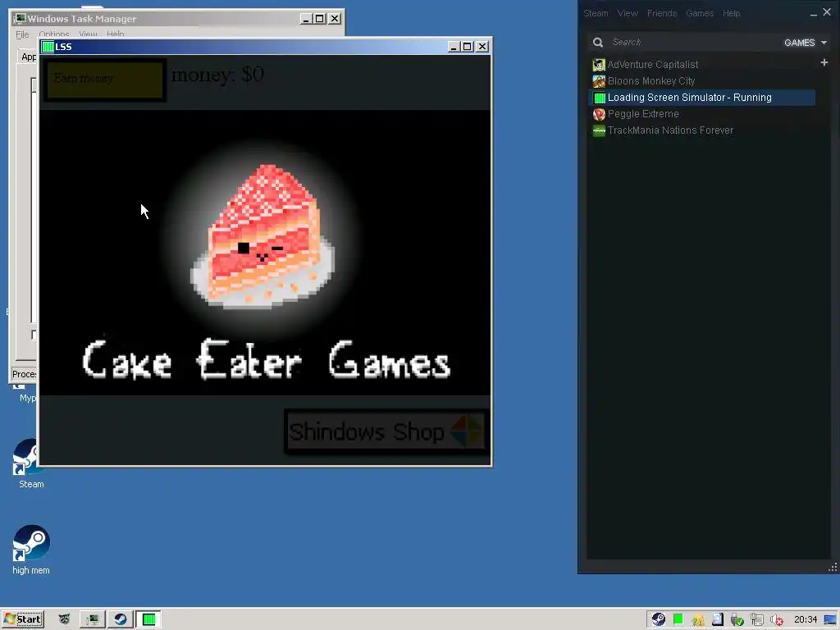Open the View menu in Steam window

click(628, 13)
